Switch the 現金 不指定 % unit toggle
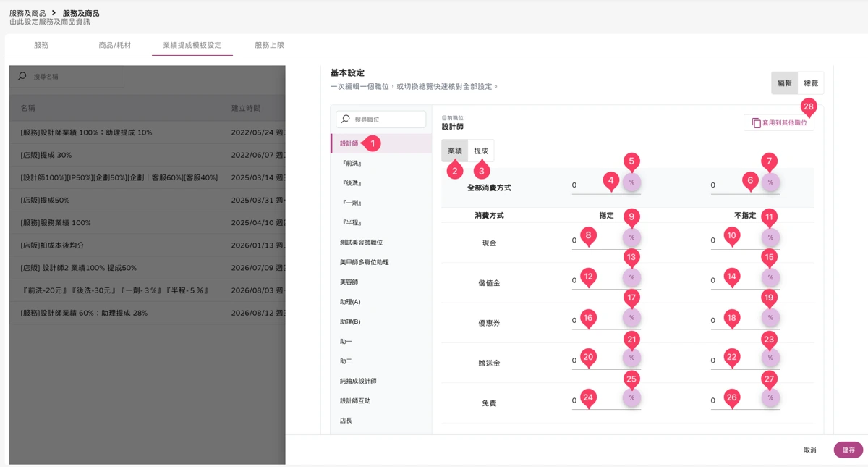The width and height of the screenshot is (868, 467). [x=770, y=237]
